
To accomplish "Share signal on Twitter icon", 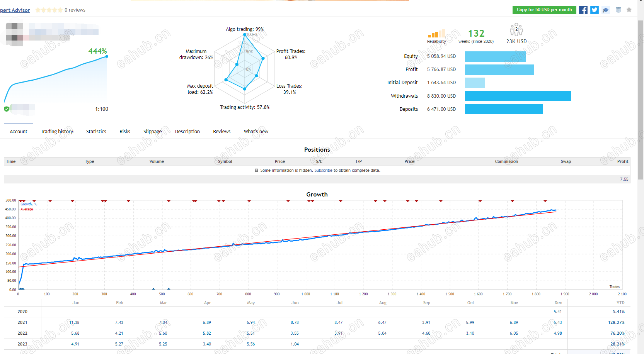I will pos(595,10).
